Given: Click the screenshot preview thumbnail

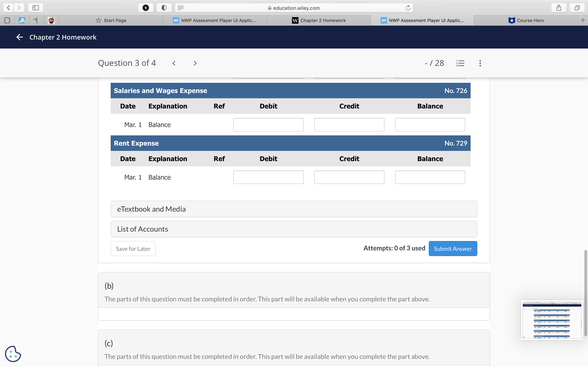Looking at the screenshot, I should point(551,320).
